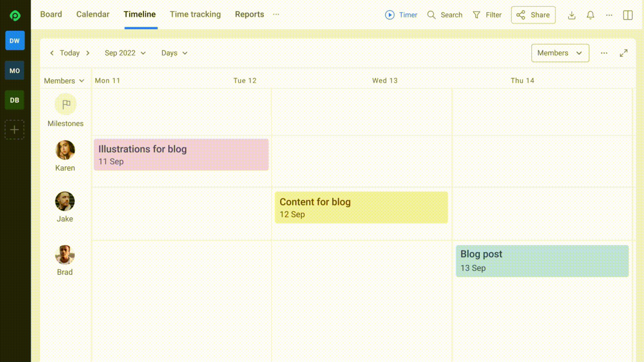Click the Mon 11 date header
This screenshot has width=644, height=362.
pos(107,81)
